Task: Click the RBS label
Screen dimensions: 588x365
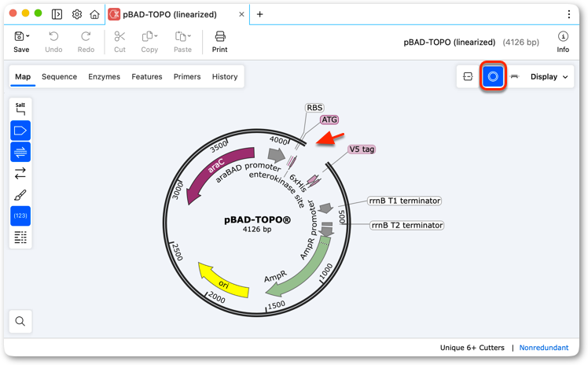Action: pyautogui.click(x=314, y=108)
